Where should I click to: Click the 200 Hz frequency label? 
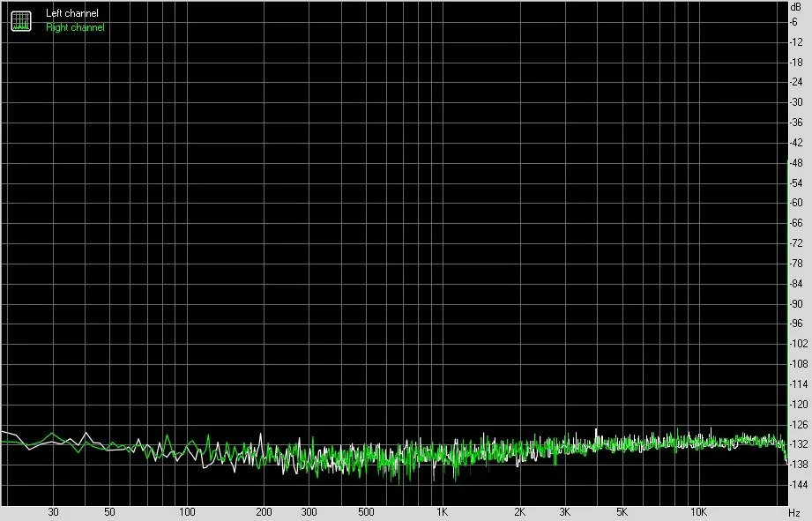click(264, 511)
